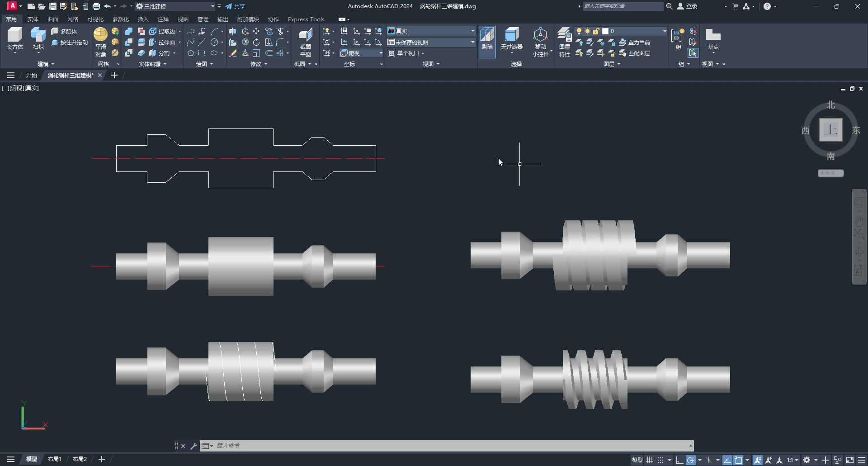Click the 登录 sign-in button

click(x=687, y=6)
